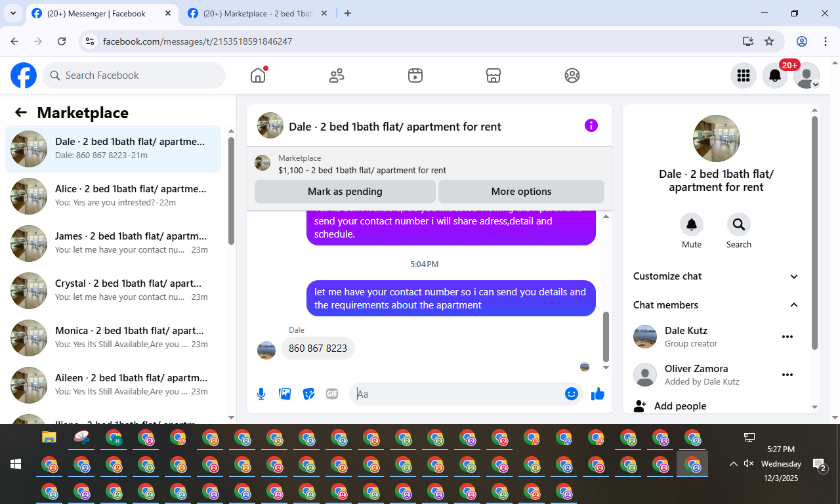Click the install app icon in address bar
840x504 pixels.
click(x=748, y=41)
